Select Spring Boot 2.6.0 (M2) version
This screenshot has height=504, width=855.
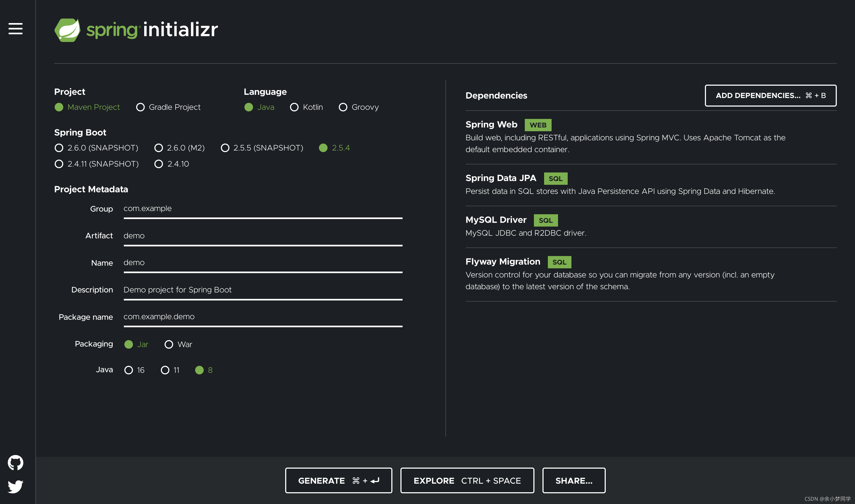click(x=159, y=148)
